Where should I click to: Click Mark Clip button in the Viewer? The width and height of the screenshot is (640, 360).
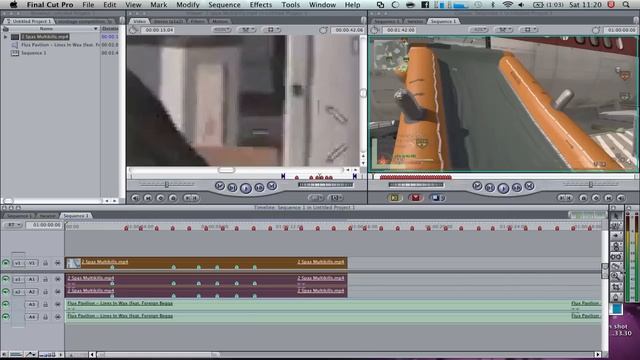(148, 198)
